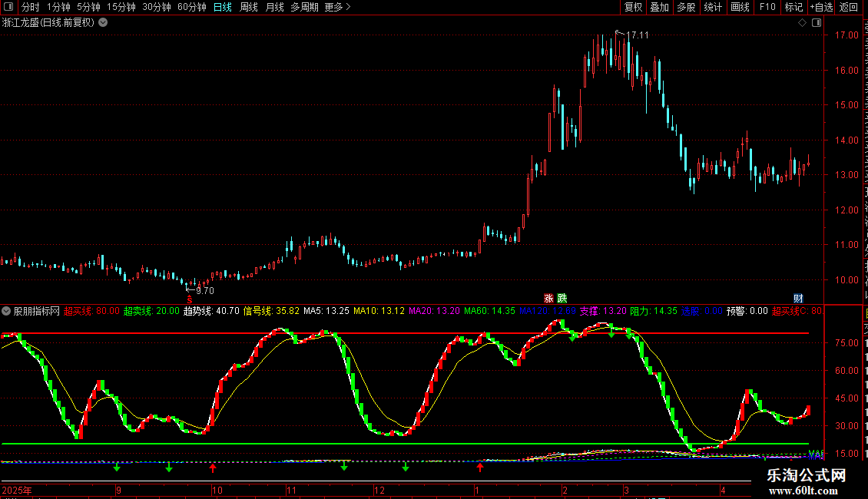Select the 30分钟 period

coord(157,7)
